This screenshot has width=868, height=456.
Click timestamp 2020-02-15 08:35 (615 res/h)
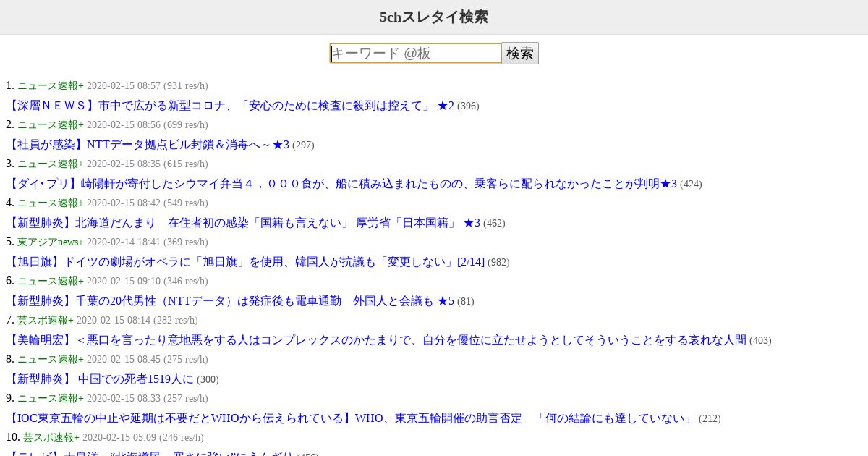pyautogui.click(x=148, y=164)
